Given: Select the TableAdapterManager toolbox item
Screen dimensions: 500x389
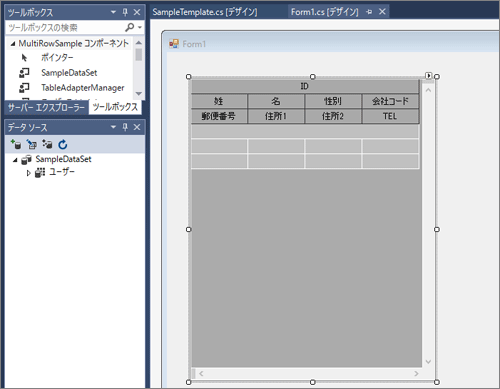Looking at the screenshot, I should click(x=82, y=88).
